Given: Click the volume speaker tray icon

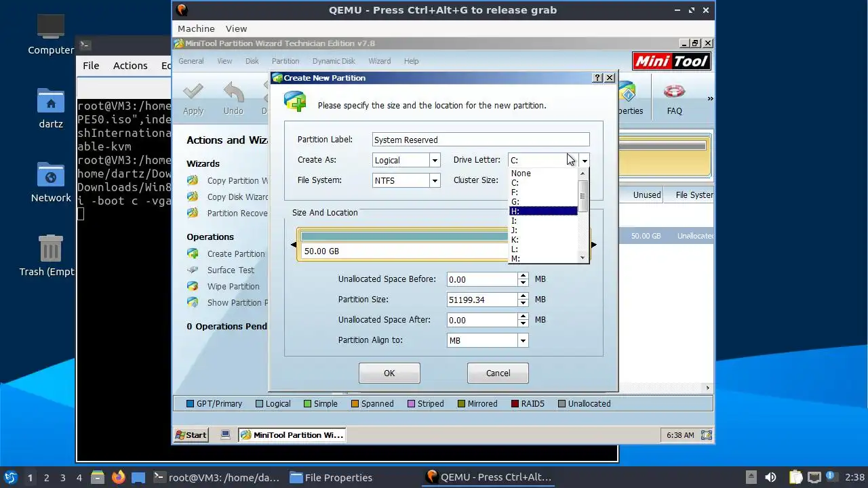Looking at the screenshot, I should (770, 477).
